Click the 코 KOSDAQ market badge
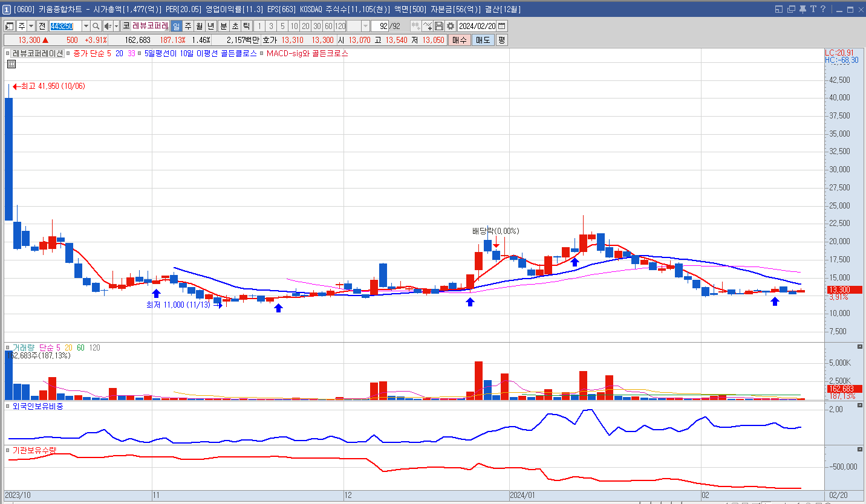This screenshot has height=504, width=866. pyautogui.click(x=126, y=26)
